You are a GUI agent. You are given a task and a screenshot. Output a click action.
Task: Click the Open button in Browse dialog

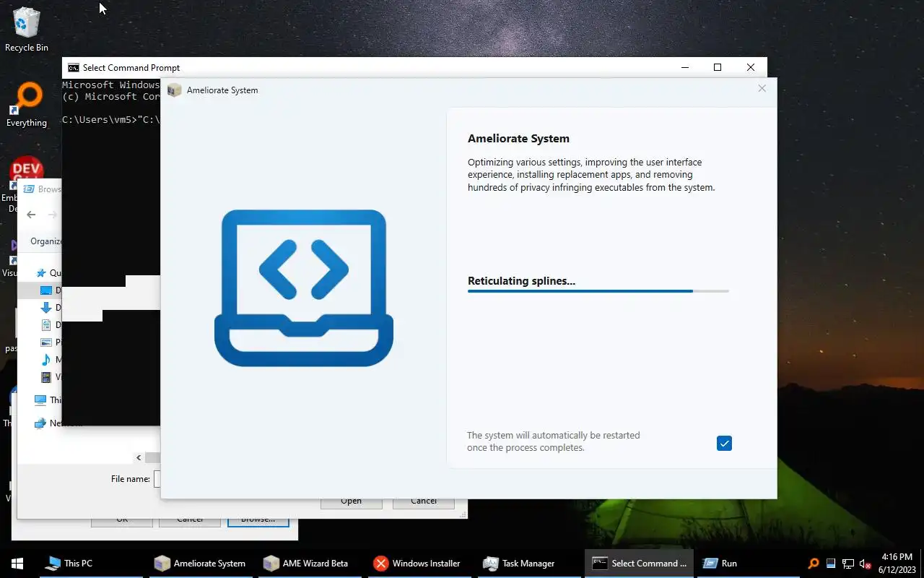(351, 501)
